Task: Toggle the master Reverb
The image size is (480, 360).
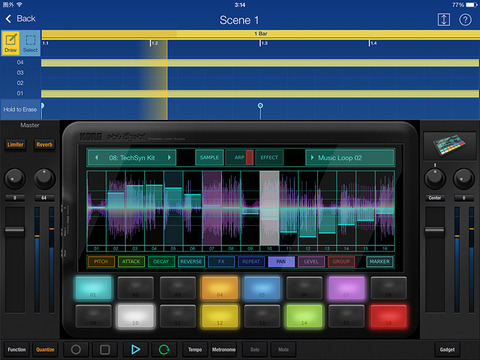Action: pyautogui.click(x=44, y=144)
